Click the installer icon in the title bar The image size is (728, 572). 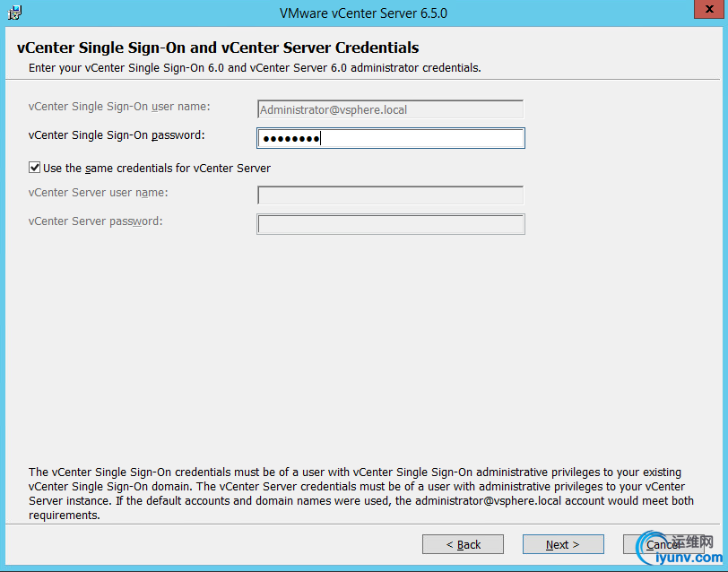pyautogui.click(x=14, y=13)
